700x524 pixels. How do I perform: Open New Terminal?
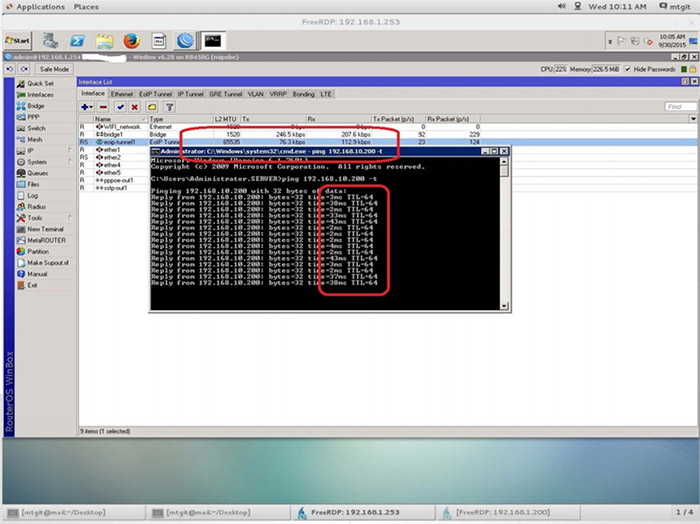pyautogui.click(x=45, y=229)
